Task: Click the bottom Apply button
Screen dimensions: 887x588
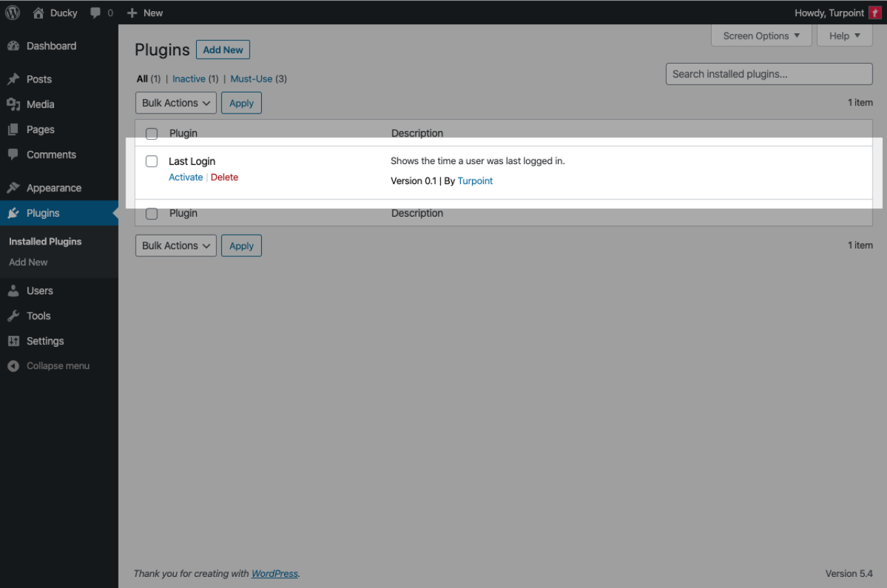Action: coord(241,246)
